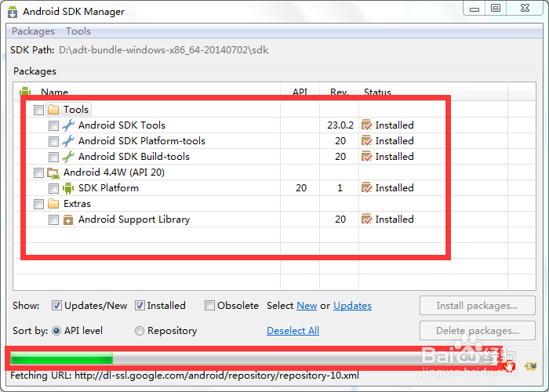Image resolution: width=549 pixels, height=392 pixels.
Task: Select the Android SDK Build-tools row label
Action: pos(134,157)
